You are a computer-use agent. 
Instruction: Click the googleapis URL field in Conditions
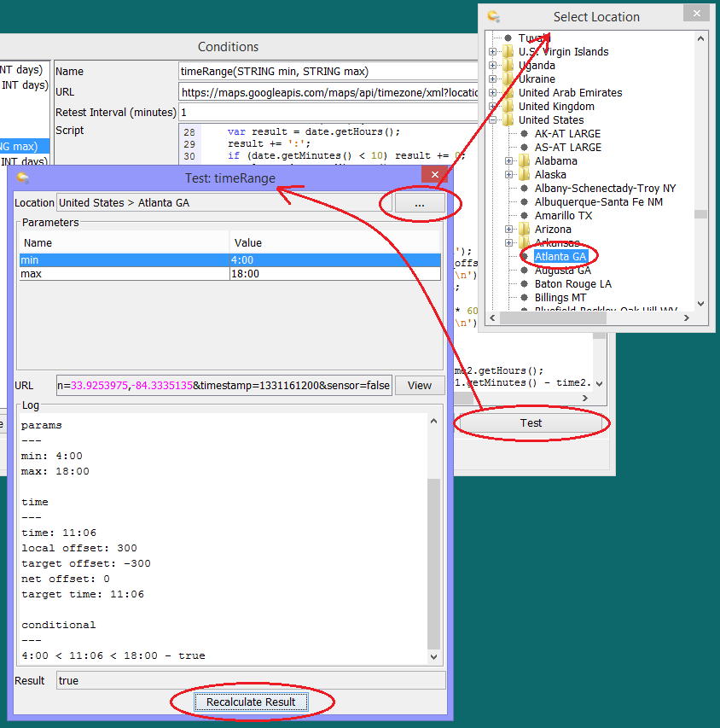(328, 92)
